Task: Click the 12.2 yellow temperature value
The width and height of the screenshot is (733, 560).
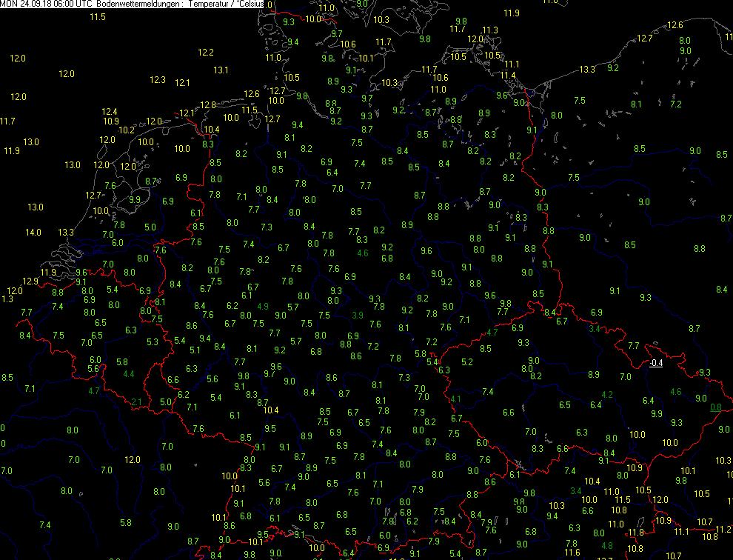Action: 206,53
